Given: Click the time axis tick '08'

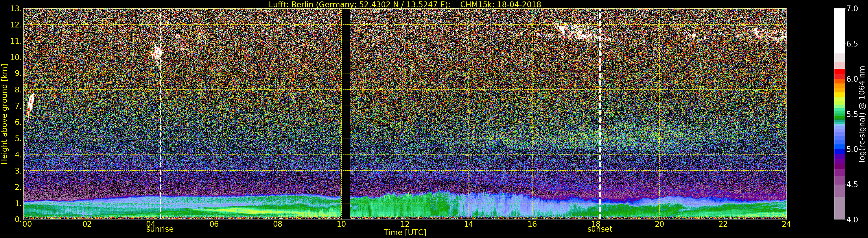Looking at the screenshot, I should pyautogui.click(x=278, y=224).
